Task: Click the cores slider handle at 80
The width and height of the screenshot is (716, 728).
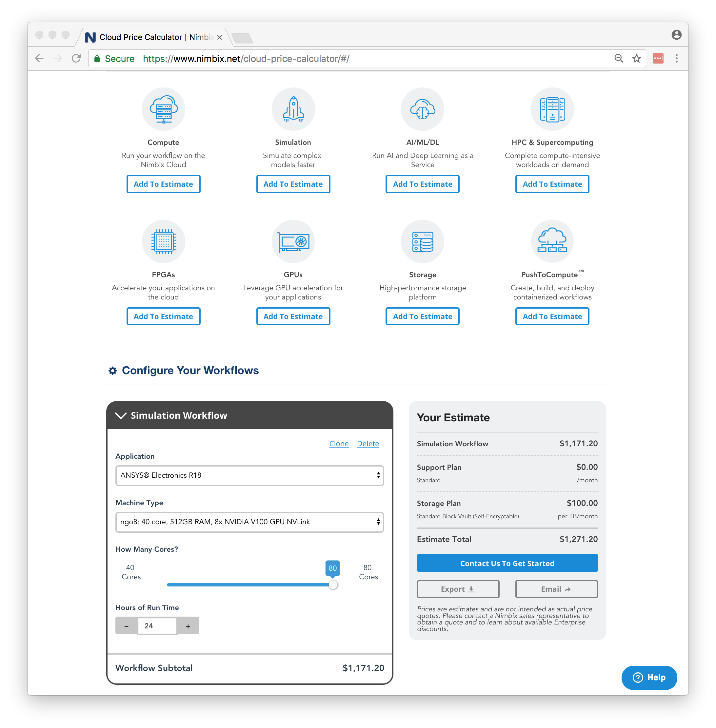Action: (x=333, y=585)
